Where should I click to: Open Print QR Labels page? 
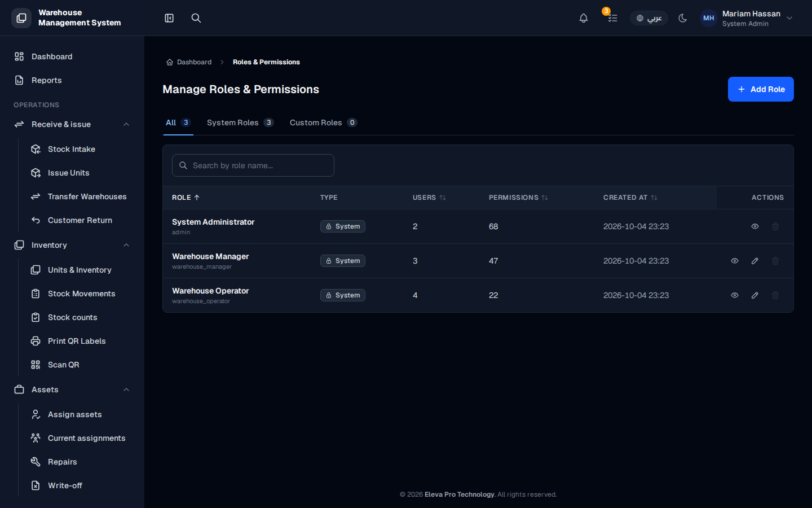click(80, 341)
